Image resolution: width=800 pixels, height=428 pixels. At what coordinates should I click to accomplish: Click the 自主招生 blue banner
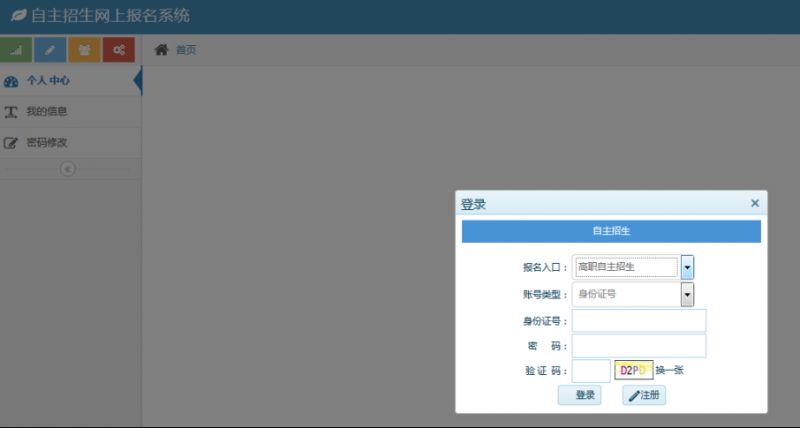click(x=611, y=231)
